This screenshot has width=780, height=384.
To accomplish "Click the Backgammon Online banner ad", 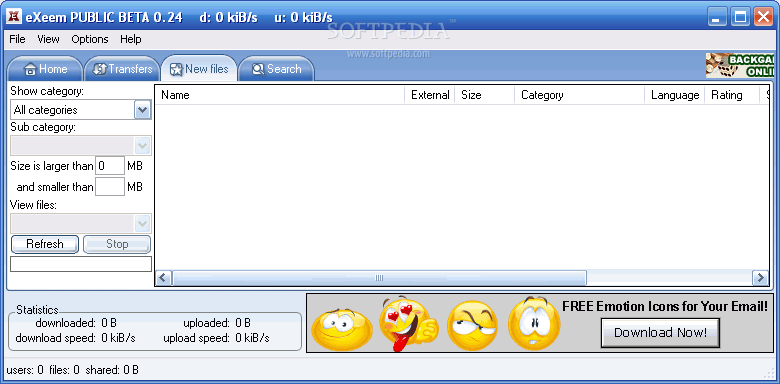I will (740, 65).
